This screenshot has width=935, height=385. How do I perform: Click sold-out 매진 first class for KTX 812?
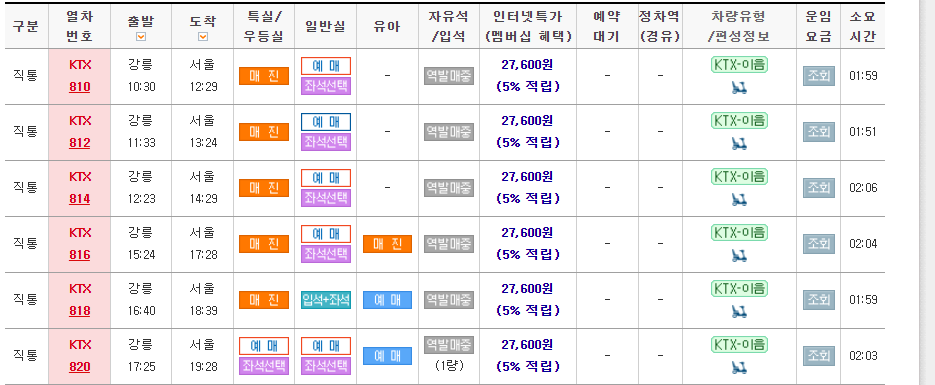[x=264, y=132]
